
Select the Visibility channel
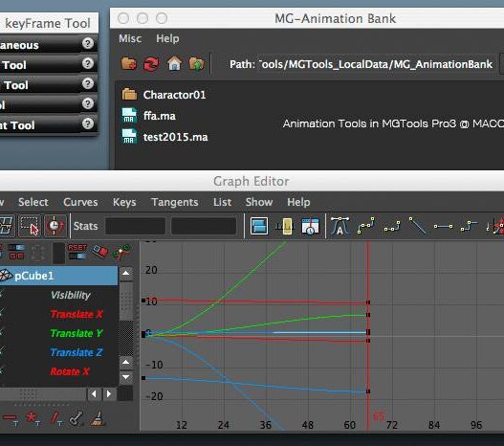71,295
